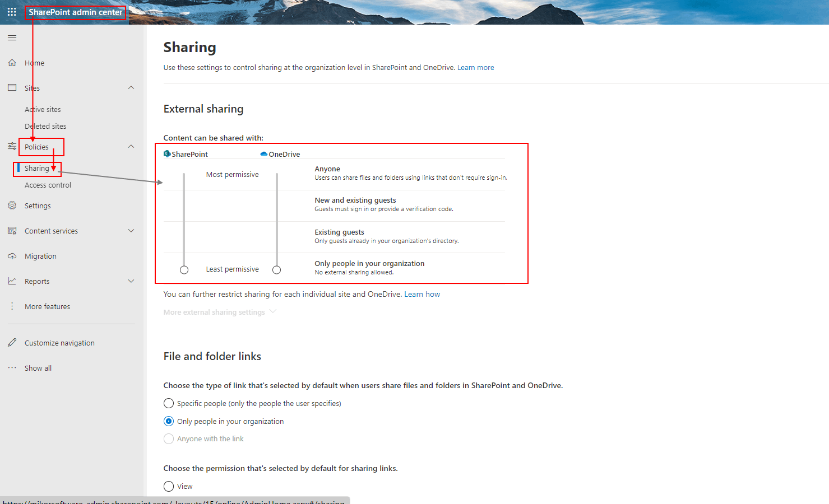Click the More features dots icon
The height and width of the screenshot is (504, 829).
(x=12, y=306)
